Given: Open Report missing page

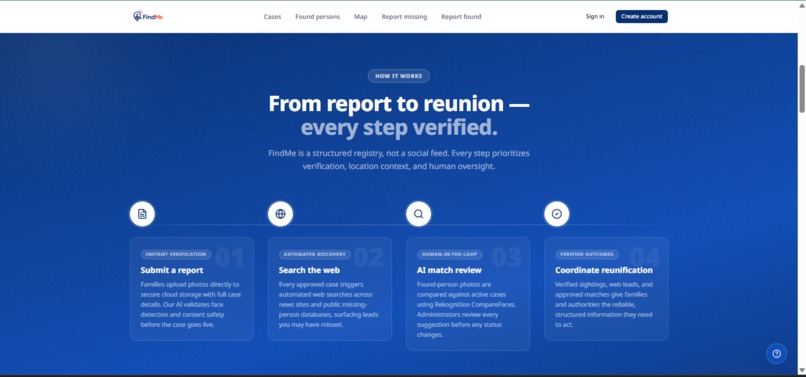Looking at the screenshot, I should (404, 16).
